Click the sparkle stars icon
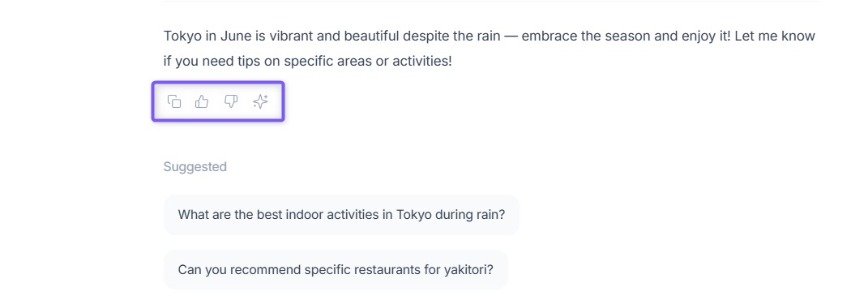This screenshot has width=868, height=300. (260, 101)
